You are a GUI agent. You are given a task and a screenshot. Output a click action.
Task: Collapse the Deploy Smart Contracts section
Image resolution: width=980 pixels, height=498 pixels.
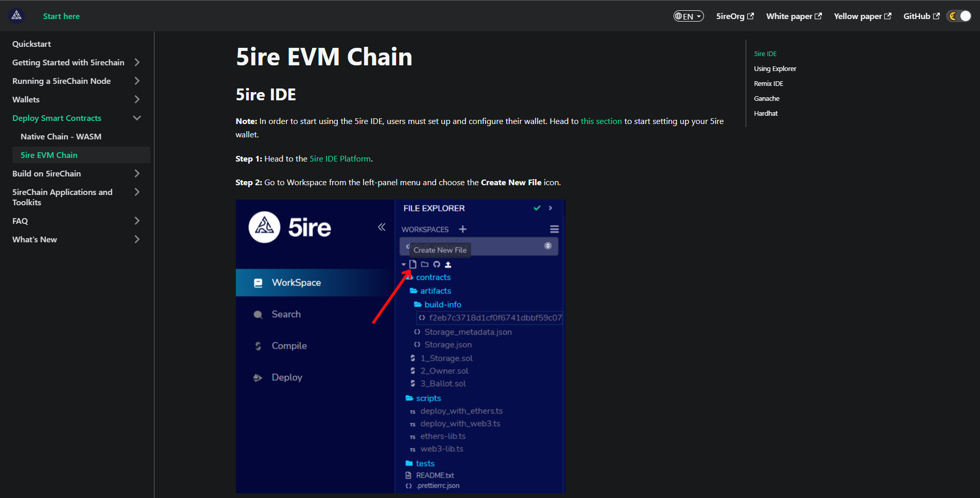point(137,118)
